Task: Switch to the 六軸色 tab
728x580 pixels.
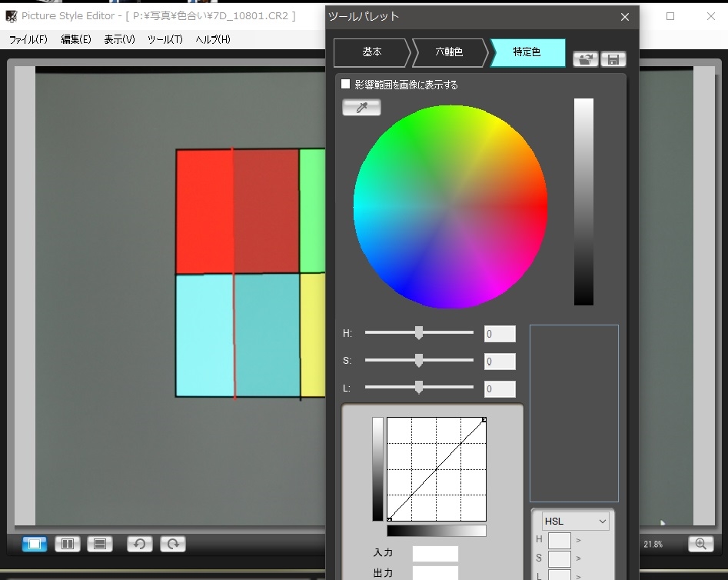Action: tap(449, 52)
